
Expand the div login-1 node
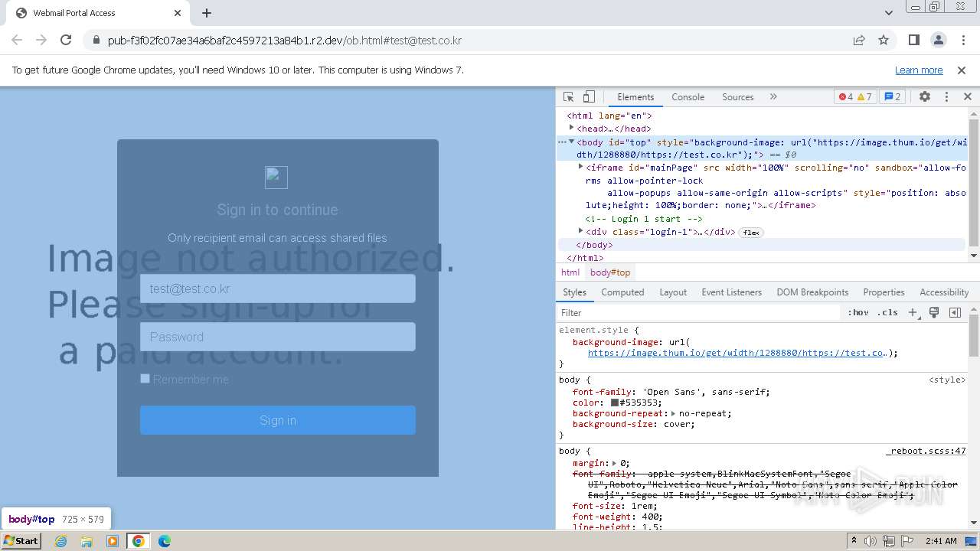coord(580,231)
